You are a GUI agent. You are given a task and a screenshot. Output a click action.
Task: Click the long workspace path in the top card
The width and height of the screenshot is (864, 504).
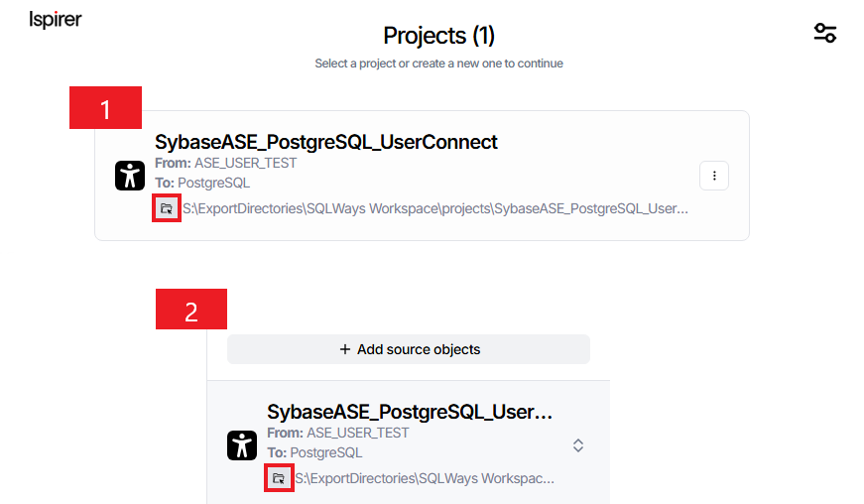(435, 209)
